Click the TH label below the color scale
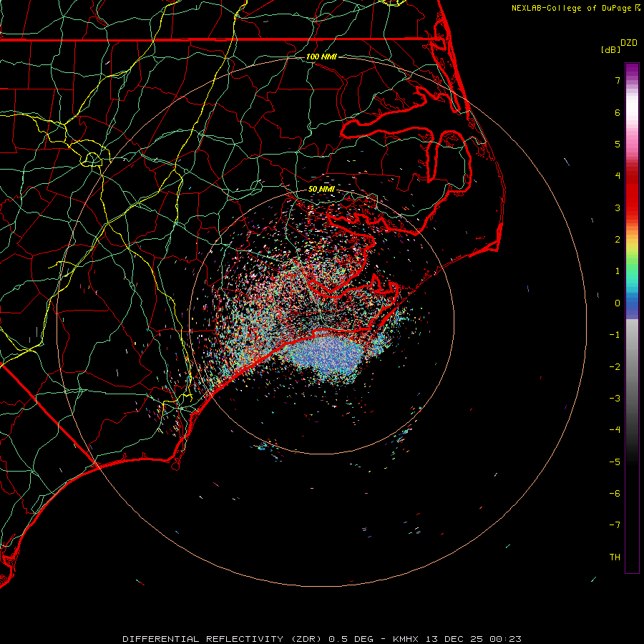This screenshot has width=644, height=644. tap(614, 557)
